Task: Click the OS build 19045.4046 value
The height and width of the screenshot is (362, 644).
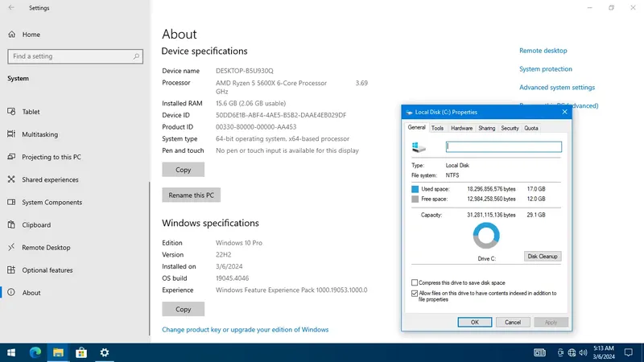Action: coord(232,278)
